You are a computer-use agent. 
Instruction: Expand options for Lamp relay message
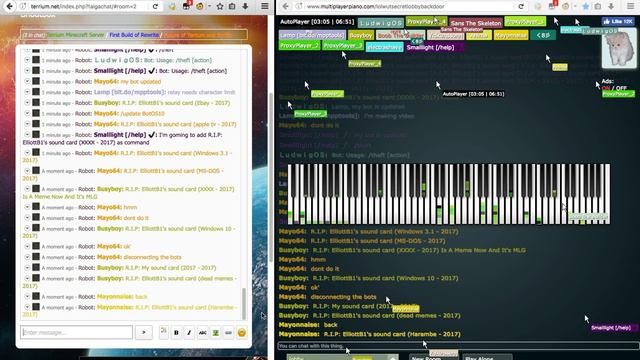point(27,92)
